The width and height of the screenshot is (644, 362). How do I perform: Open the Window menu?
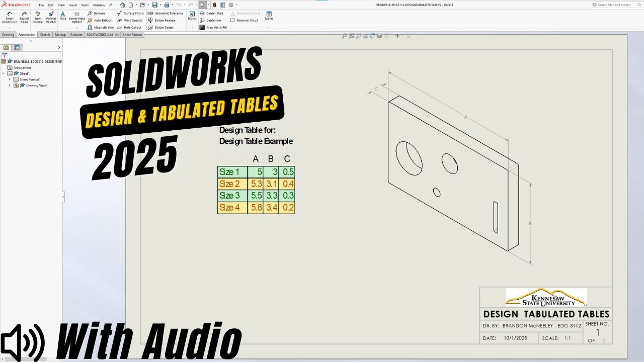pyautogui.click(x=99, y=5)
